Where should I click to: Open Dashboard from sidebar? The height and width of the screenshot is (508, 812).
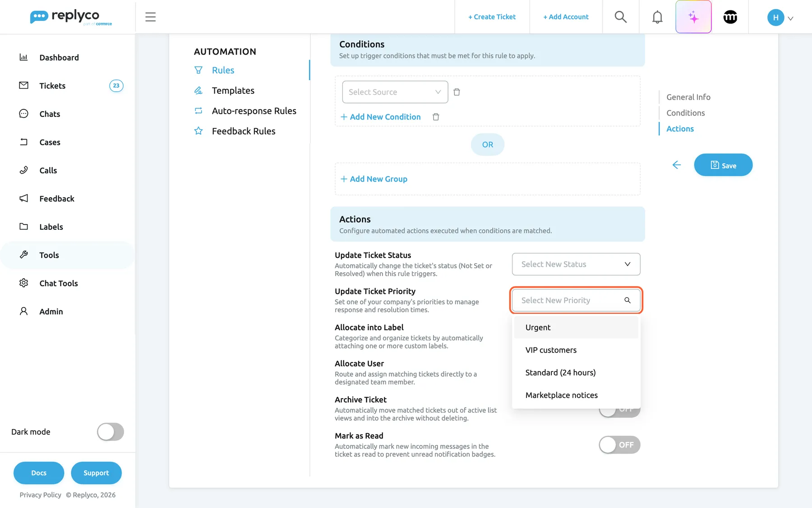pyautogui.click(x=59, y=57)
